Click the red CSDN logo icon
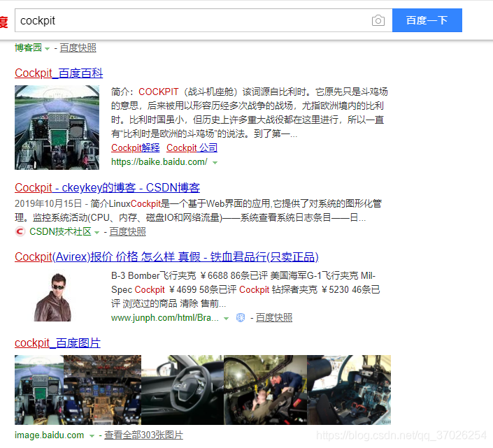Image resolution: width=493 pixels, height=448 pixels. (20, 232)
